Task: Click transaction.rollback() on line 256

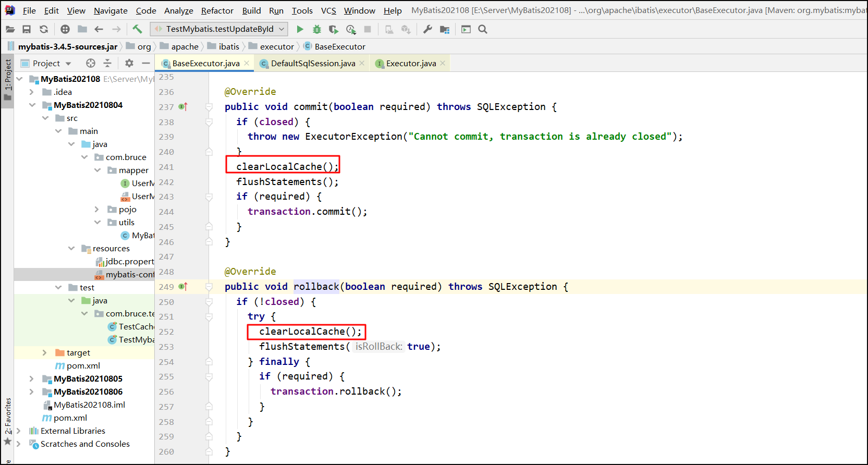Action: click(x=336, y=391)
